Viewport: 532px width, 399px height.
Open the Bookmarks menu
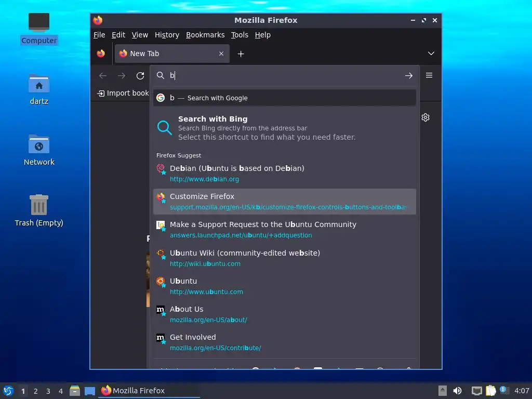point(205,35)
